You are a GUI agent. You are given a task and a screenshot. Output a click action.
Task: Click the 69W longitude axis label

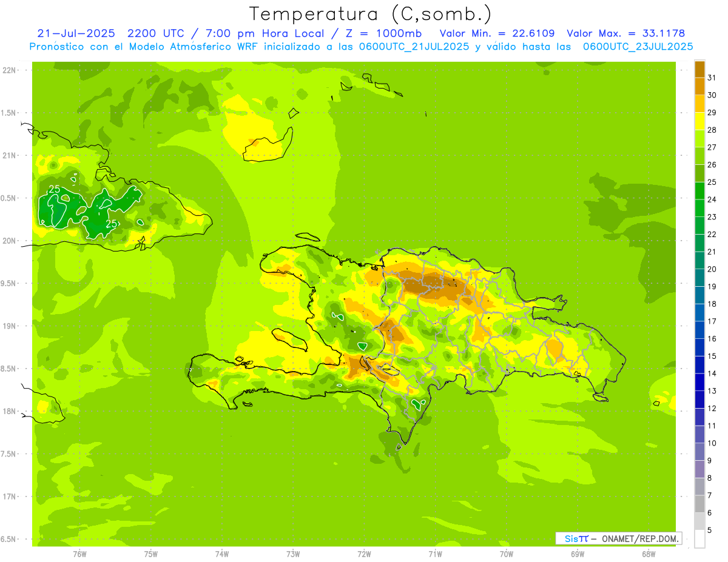(x=578, y=554)
